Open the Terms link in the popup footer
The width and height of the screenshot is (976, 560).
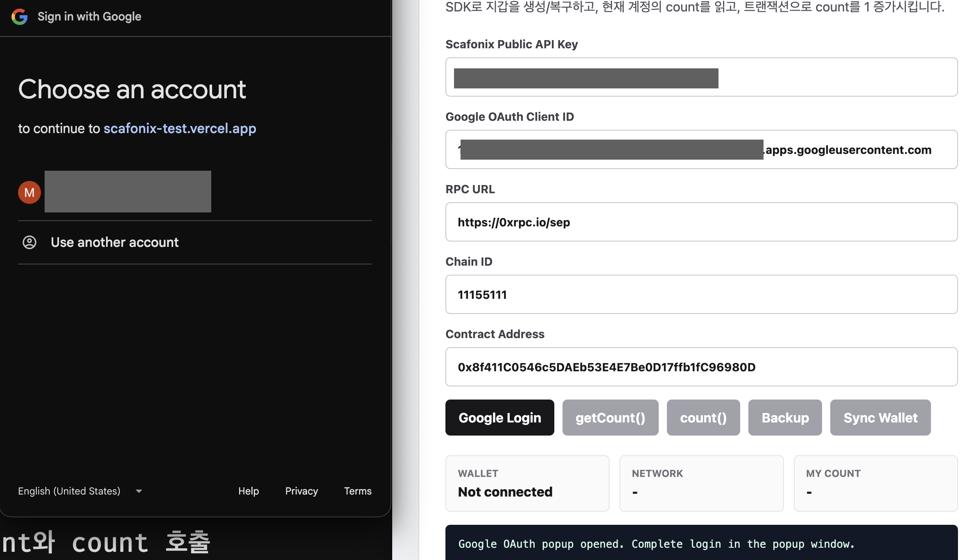click(358, 491)
